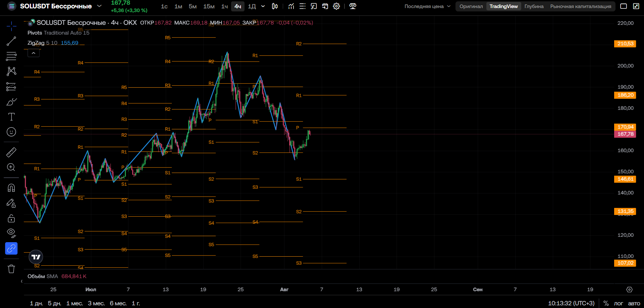Switch to the 1с timeframe
Image resolution: width=644 pixels, height=308 pixels.
tap(164, 6)
